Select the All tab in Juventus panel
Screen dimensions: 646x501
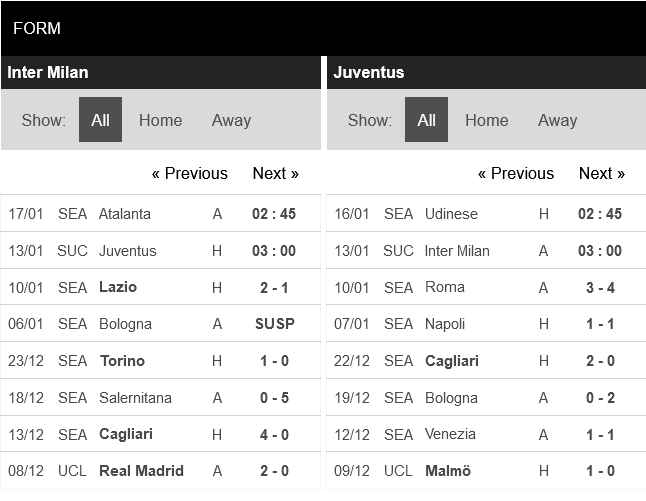click(427, 120)
